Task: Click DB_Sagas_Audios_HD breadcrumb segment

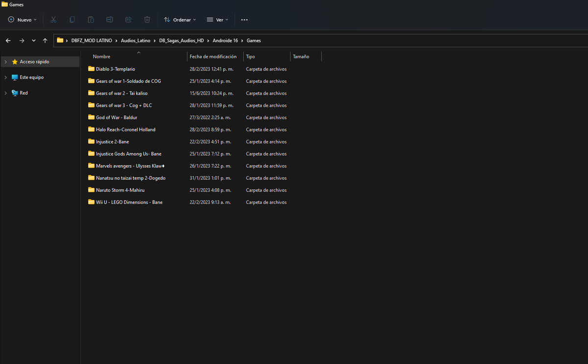Action: 181,41
